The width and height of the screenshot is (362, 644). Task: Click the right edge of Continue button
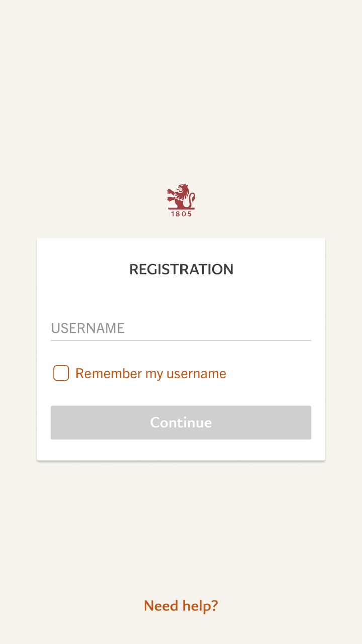(306, 422)
